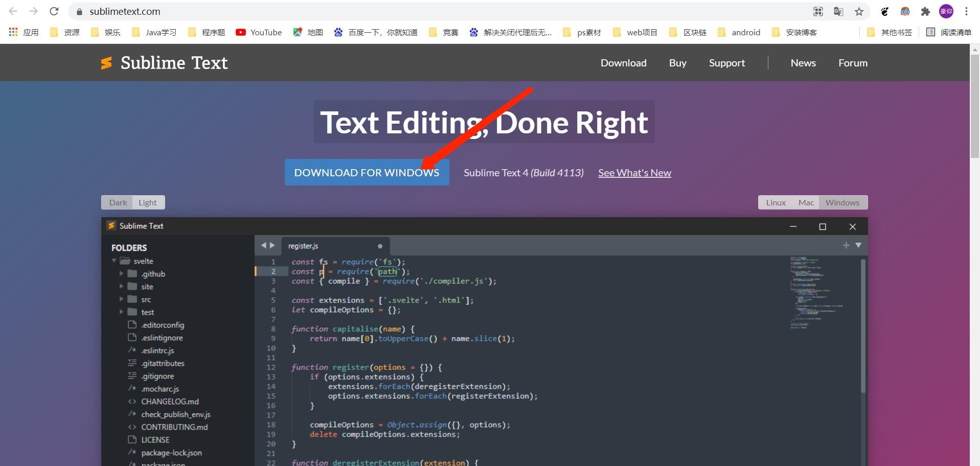Expand the site folder arrow

pos(122,286)
